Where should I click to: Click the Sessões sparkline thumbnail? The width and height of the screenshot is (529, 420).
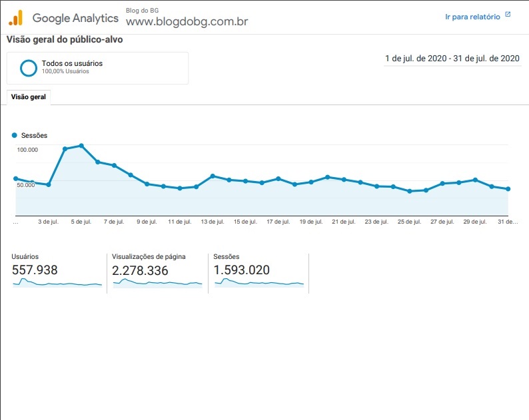259,282
